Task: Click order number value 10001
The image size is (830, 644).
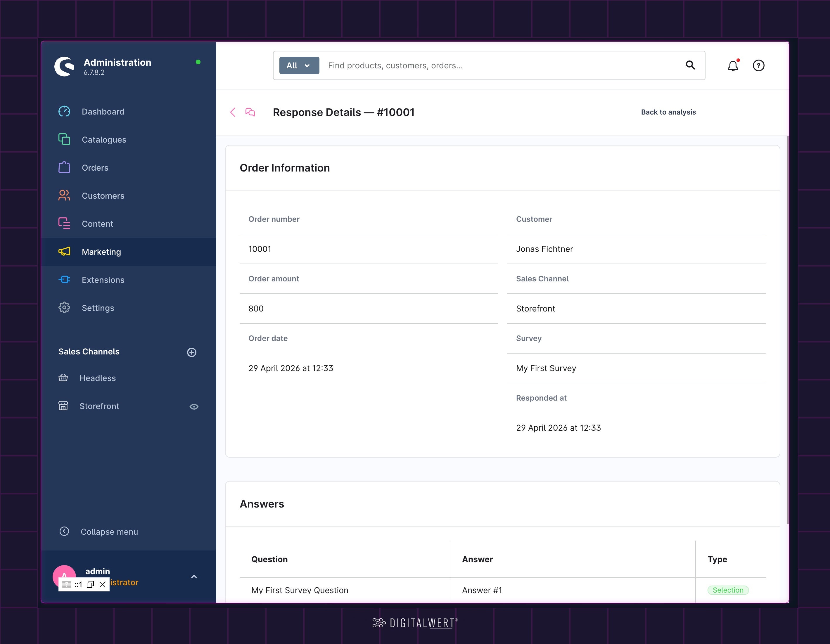Action: [x=260, y=249]
